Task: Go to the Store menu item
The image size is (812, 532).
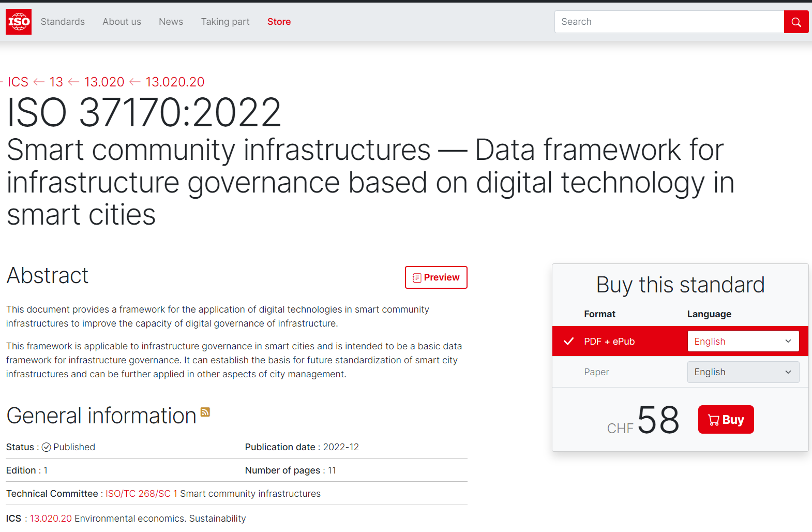Action: (x=279, y=22)
